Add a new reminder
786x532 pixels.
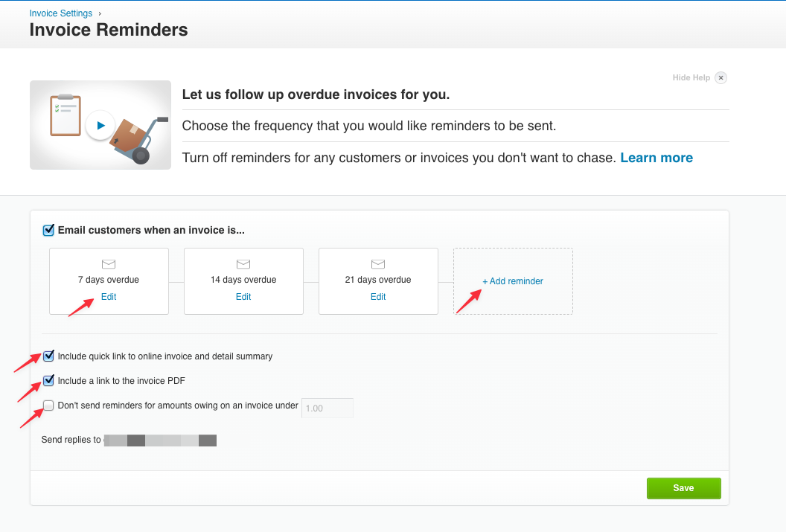point(513,281)
